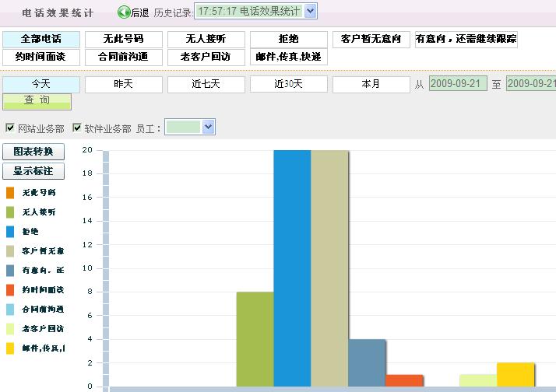Click the blue 拒绝 legend swatch
The width and height of the screenshot is (556, 392).
click(10, 231)
